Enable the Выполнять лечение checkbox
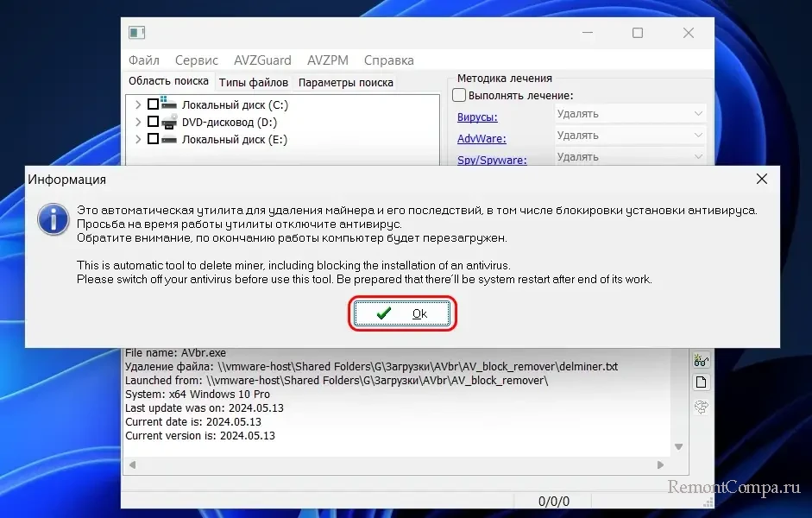This screenshot has height=518, width=812. pos(460,96)
